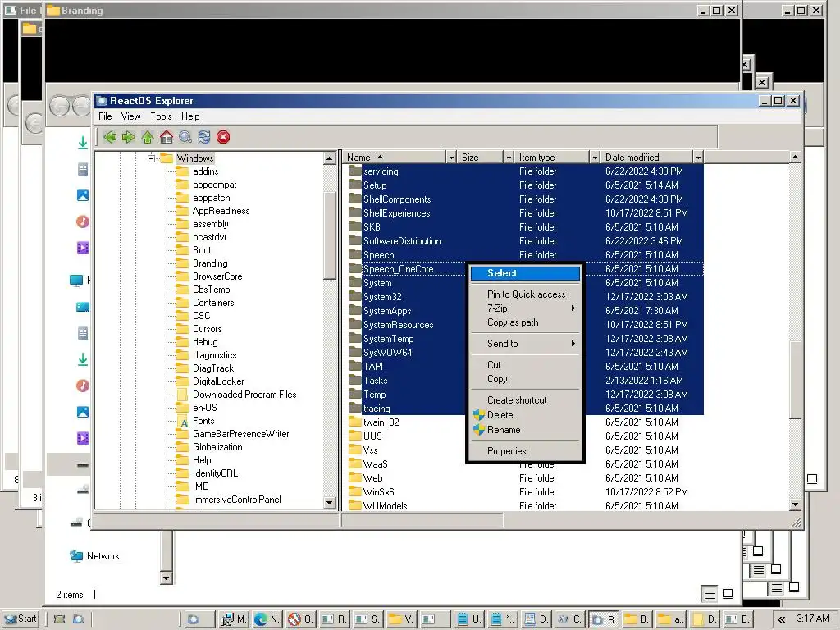Click the Delete shield icon in context menu
840x630 pixels.
coord(479,415)
